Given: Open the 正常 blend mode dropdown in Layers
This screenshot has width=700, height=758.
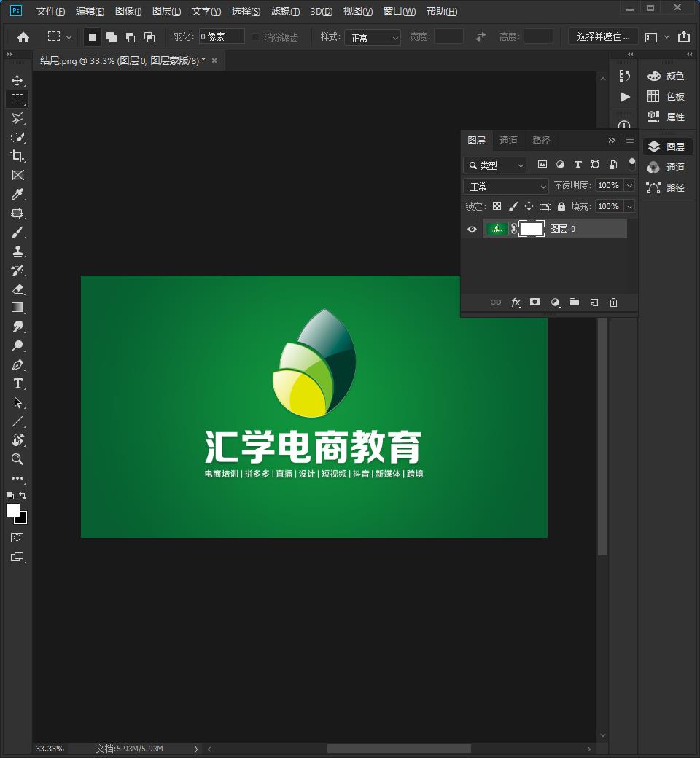Looking at the screenshot, I should pos(506,186).
